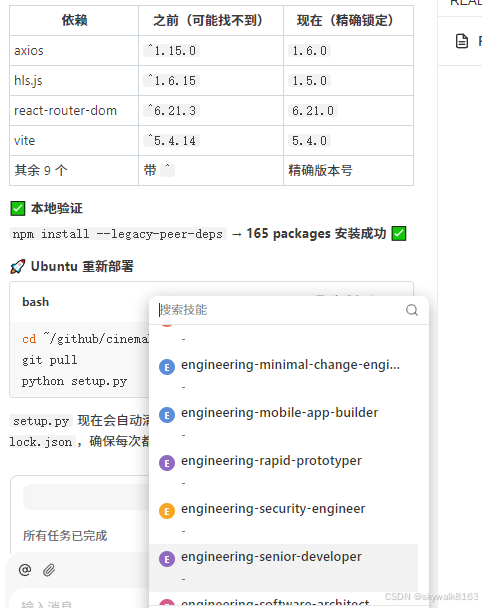Image resolution: width=482 pixels, height=608 pixels.
Task: Click the document file icon in right panel
Action: click(x=461, y=41)
